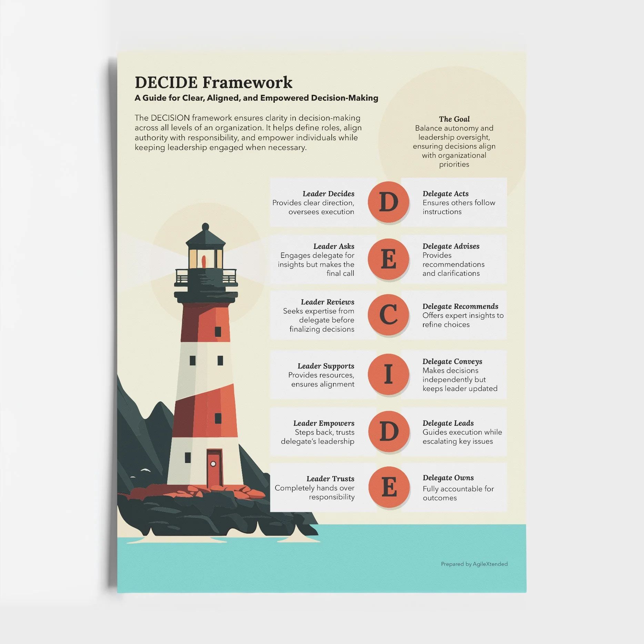Viewport: 644px width, 644px height.
Task: Select 'Steps back, trusts delegate's leadership'
Action: point(318,437)
